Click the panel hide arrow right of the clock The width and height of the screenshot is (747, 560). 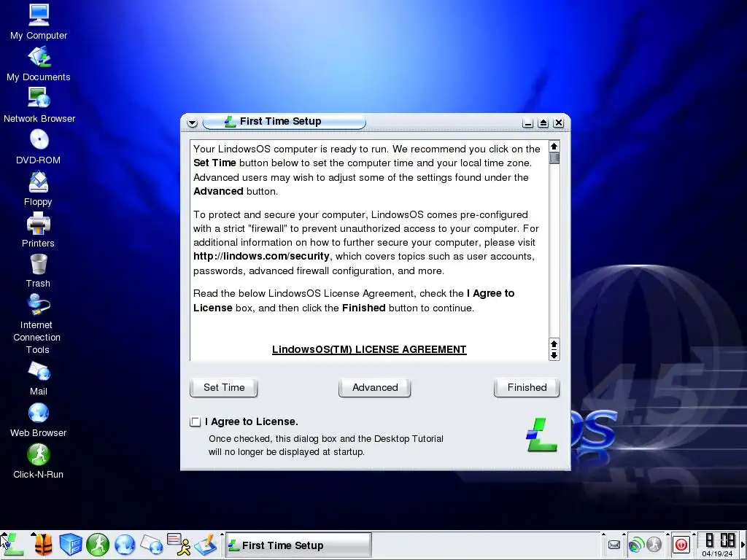[743, 545]
